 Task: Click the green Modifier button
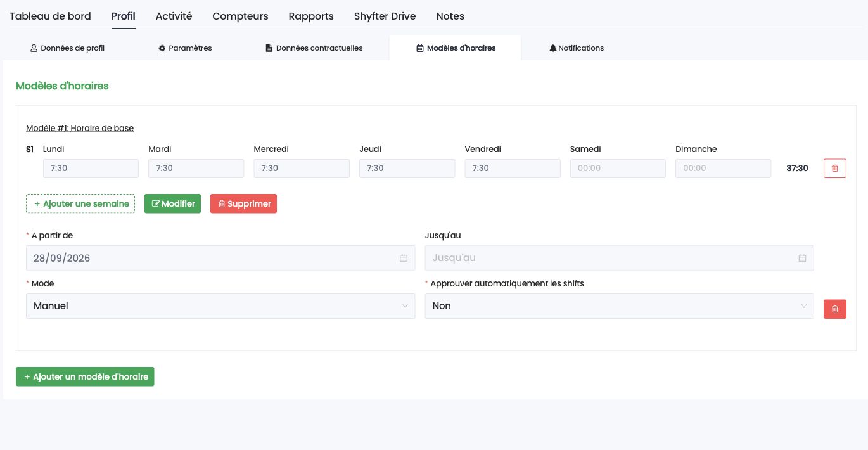[x=172, y=203]
